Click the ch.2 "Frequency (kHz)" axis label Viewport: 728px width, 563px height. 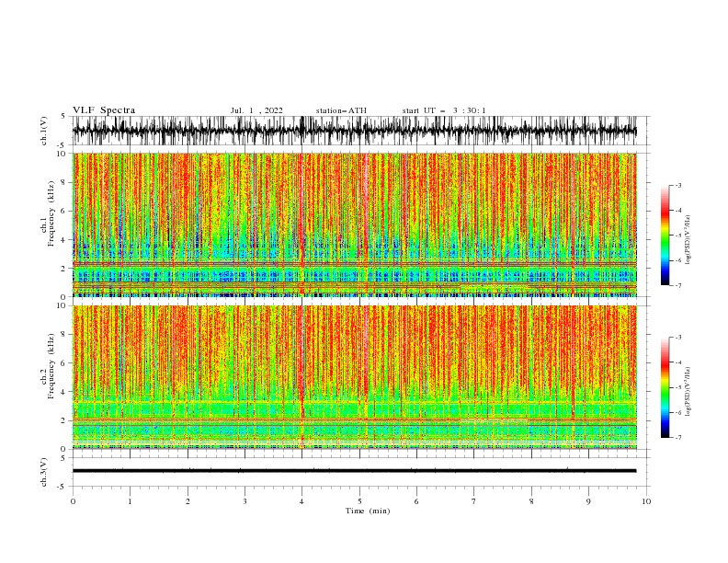(51, 366)
